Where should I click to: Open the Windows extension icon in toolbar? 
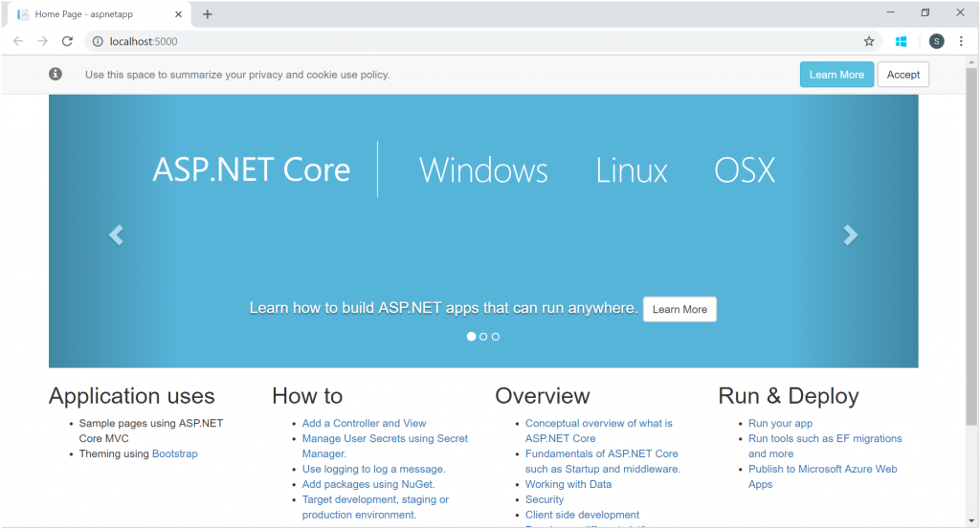click(x=901, y=41)
